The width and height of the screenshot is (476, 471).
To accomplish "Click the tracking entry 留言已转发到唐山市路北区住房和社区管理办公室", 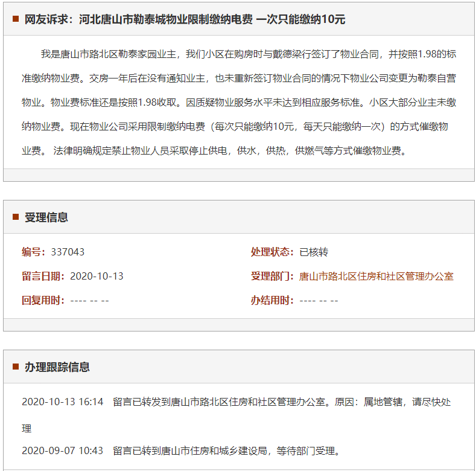I will coord(282,402).
